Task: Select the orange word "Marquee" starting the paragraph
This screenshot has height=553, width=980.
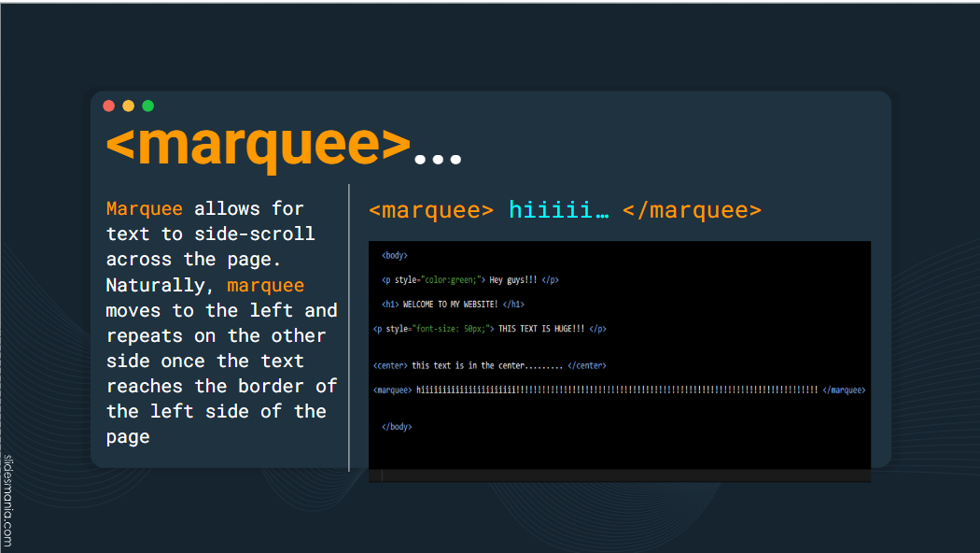Action: (x=144, y=208)
